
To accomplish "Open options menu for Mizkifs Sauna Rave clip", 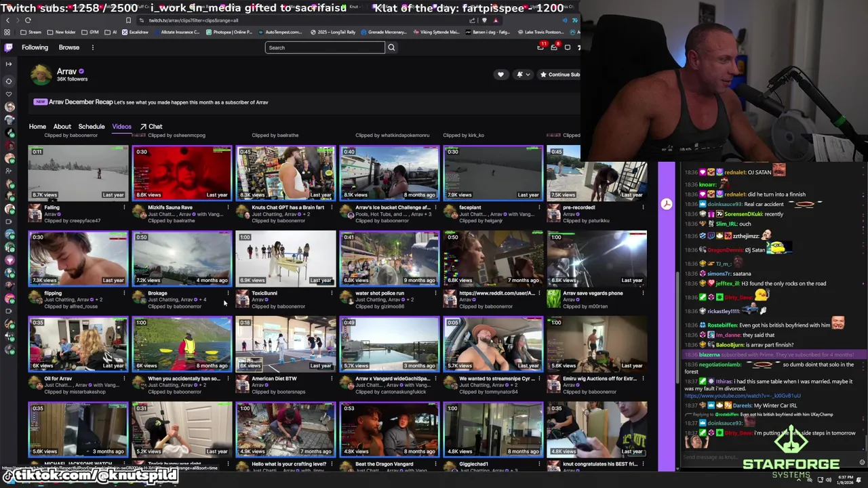I will [x=228, y=207].
